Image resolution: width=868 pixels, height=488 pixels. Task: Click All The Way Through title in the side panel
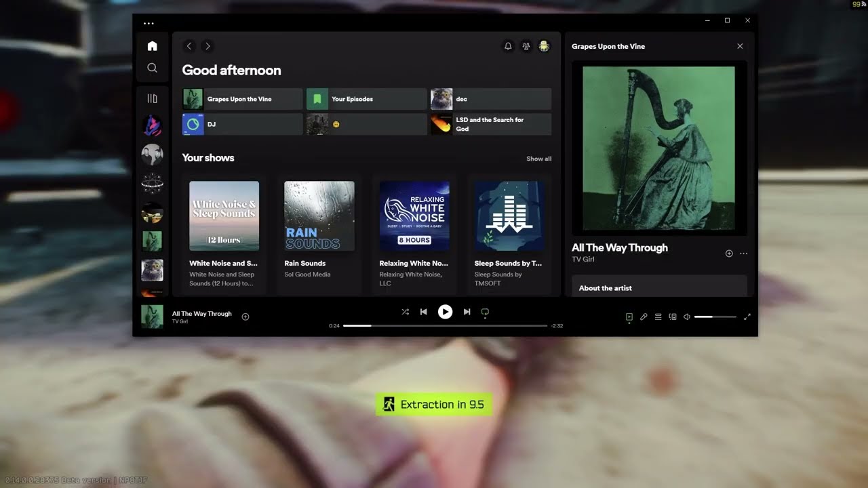tap(620, 248)
